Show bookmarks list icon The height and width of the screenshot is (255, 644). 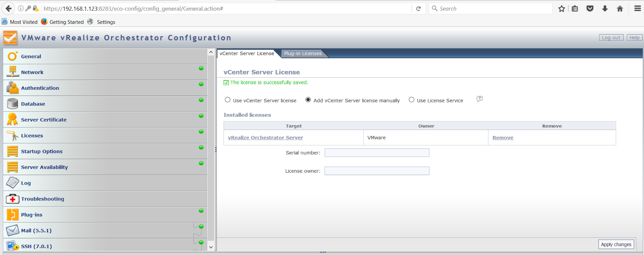(575, 9)
